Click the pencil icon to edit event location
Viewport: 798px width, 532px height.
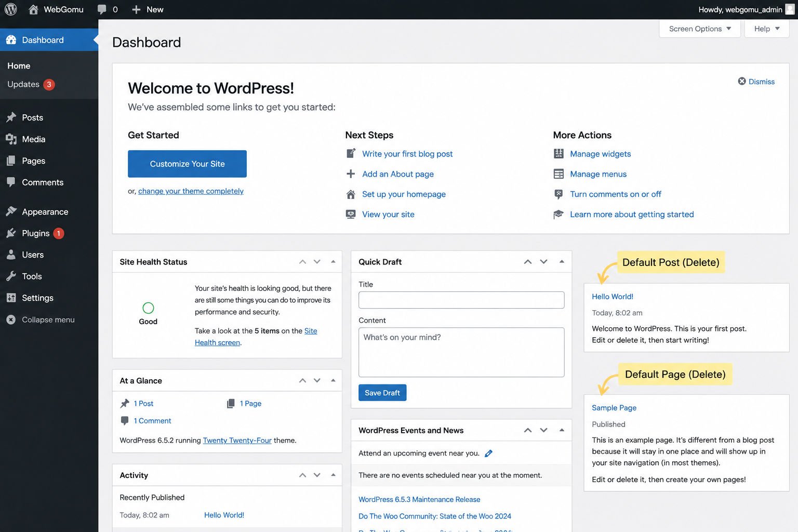point(488,454)
